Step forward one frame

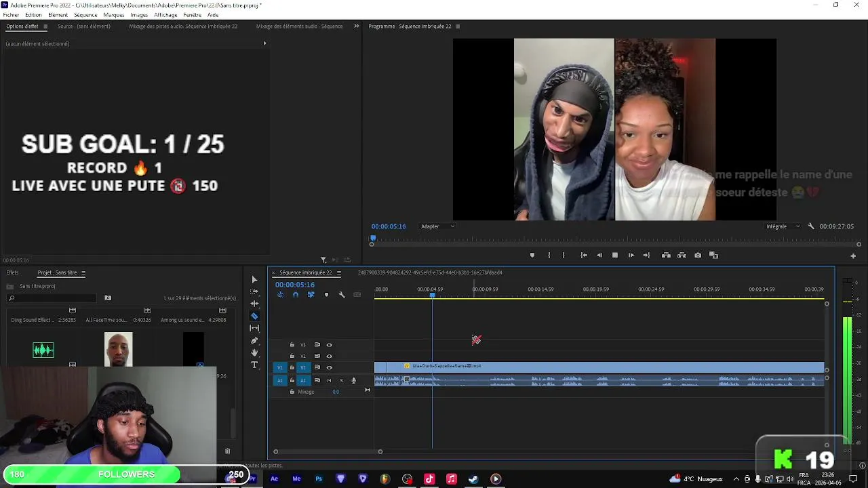(x=631, y=256)
